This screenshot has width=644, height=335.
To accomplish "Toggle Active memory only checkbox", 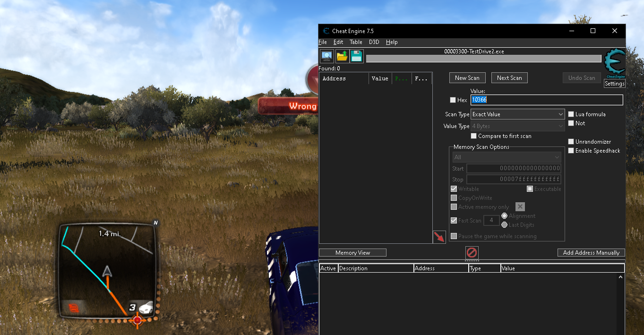I will pyautogui.click(x=454, y=207).
